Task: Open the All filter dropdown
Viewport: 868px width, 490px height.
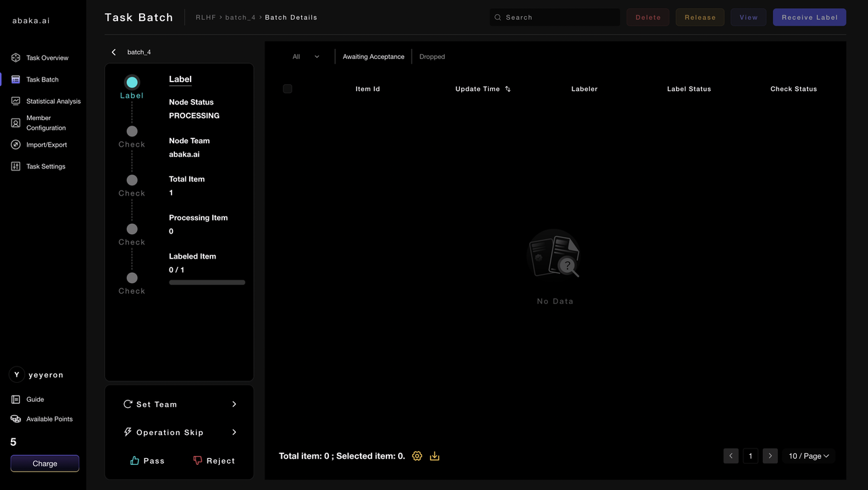Action: click(306, 57)
